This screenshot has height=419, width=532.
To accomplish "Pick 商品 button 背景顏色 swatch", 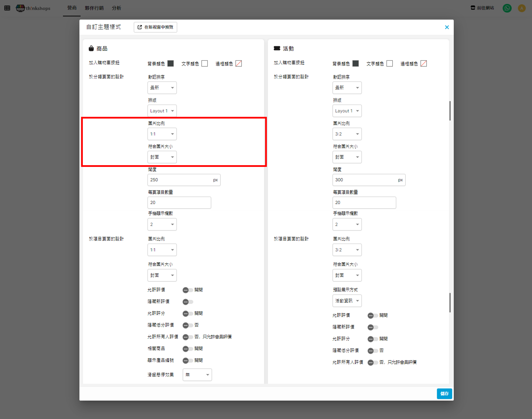I will point(170,64).
